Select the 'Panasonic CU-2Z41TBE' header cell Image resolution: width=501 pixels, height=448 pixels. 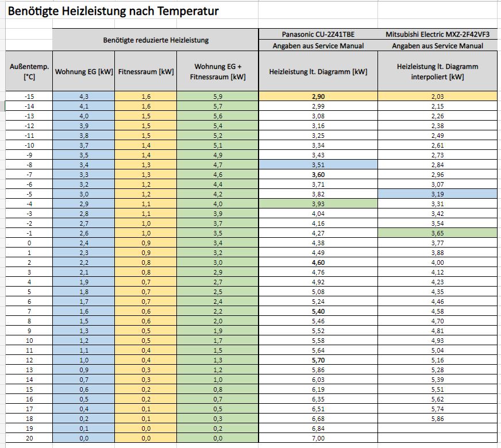click(318, 34)
